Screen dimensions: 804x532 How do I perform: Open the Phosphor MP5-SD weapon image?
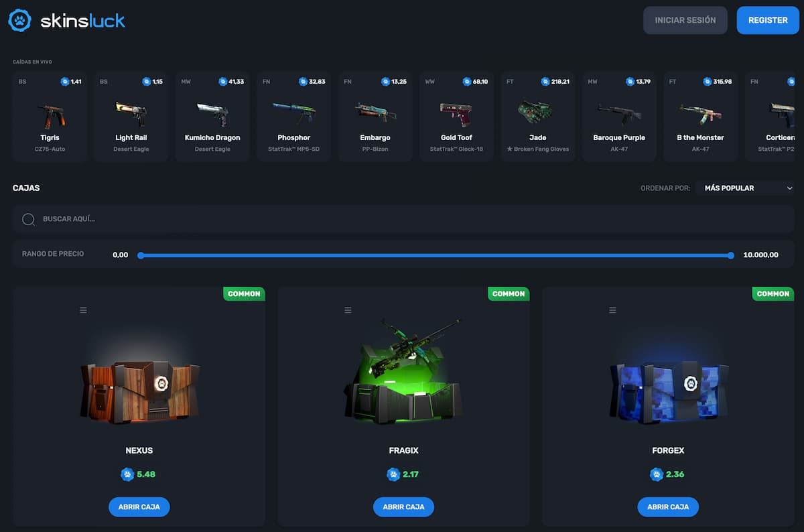(293, 113)
